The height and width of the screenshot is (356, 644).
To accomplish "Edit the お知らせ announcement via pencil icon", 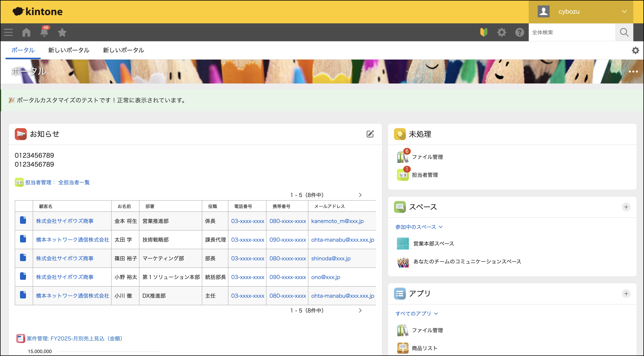I will pyautogui.click(x=370, y=134).
